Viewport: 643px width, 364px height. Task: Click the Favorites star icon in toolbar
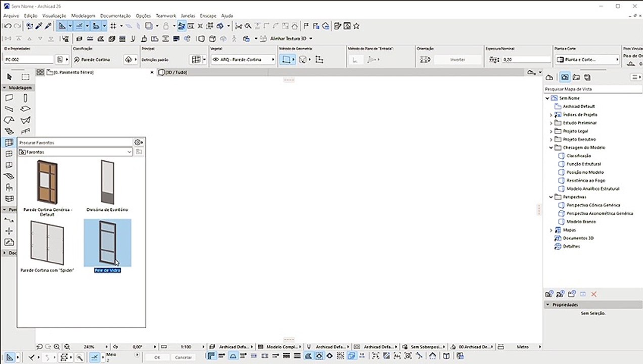pos(356,26)
